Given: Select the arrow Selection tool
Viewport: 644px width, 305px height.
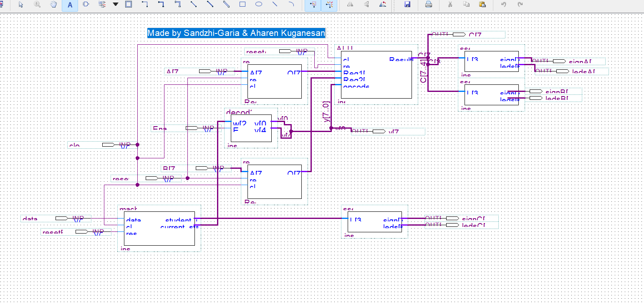Looking at the screenshot, I should click(x=21, y=5).
